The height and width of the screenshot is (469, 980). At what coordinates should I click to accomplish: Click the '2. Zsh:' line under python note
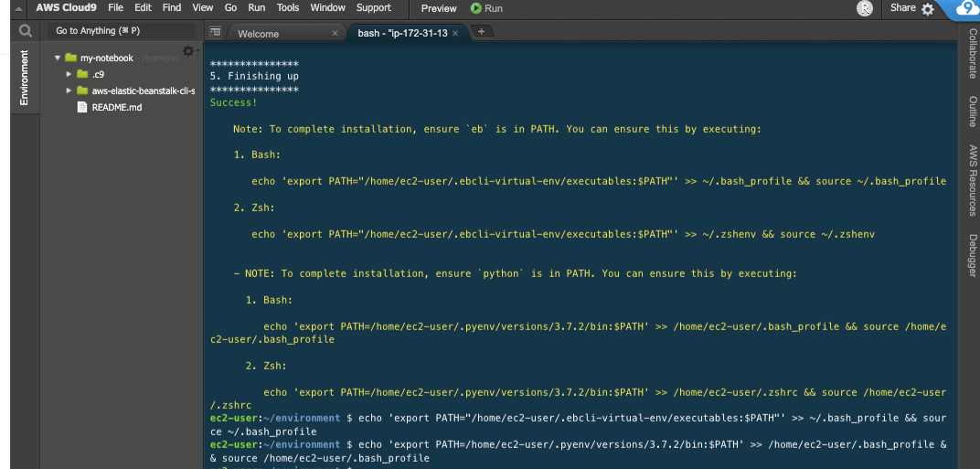[x=266, y=366]
